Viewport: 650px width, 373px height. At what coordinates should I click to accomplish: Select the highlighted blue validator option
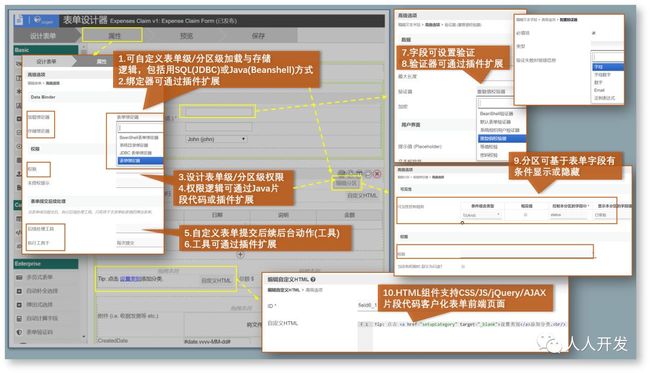(502, 138)
